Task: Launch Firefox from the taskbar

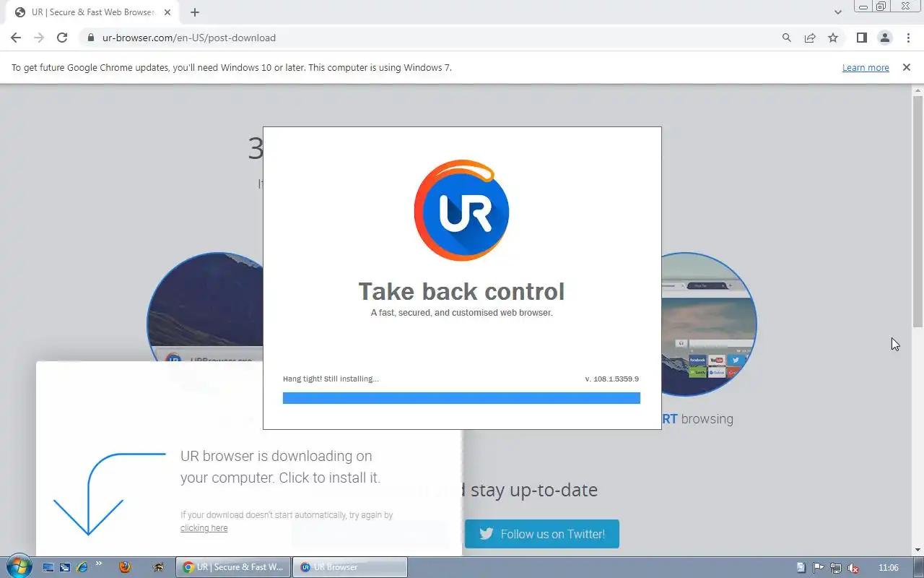Action: (124, 567)
